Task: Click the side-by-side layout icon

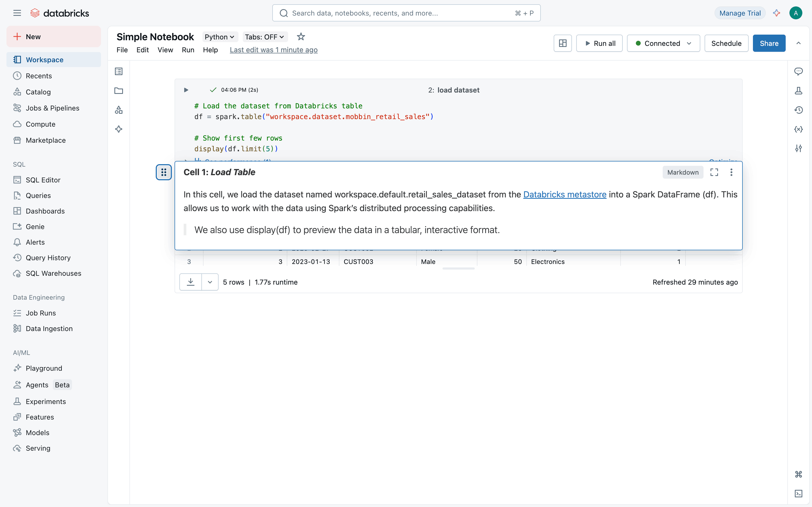Action: click(x=563, y=43)
